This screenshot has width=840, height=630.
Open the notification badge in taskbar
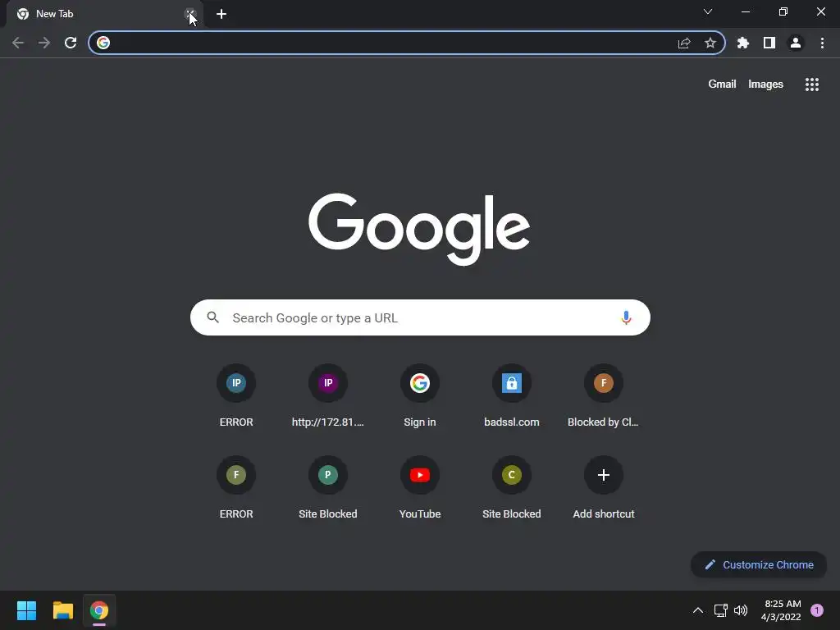tap(817, 610)
